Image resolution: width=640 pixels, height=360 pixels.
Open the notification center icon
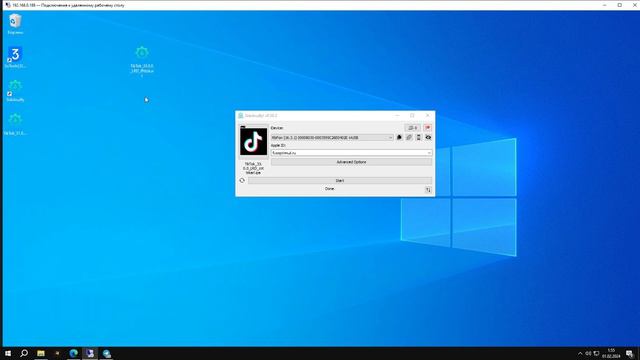pyautogui.click(x=630, y=353)
